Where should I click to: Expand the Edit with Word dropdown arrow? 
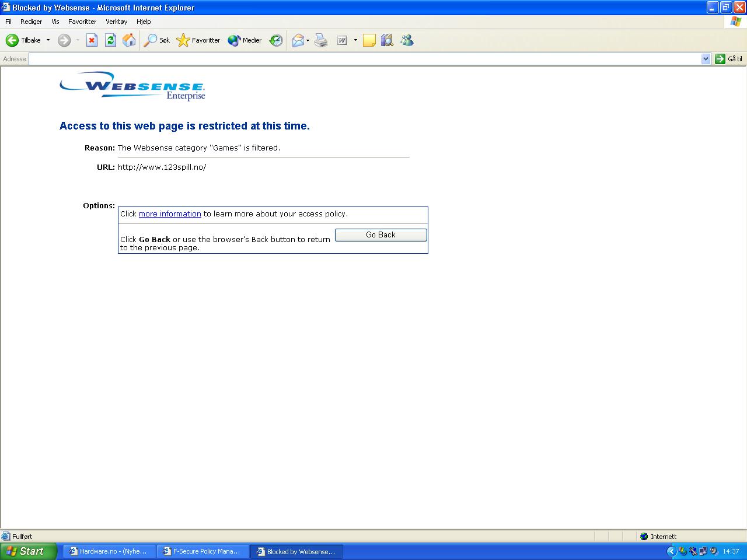[355, 40]
